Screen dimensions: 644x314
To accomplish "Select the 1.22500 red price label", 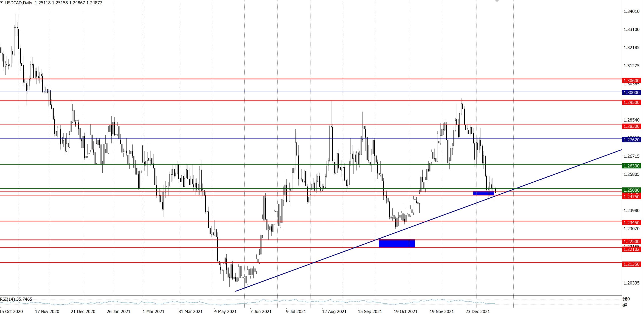I will tap(631, 241).
